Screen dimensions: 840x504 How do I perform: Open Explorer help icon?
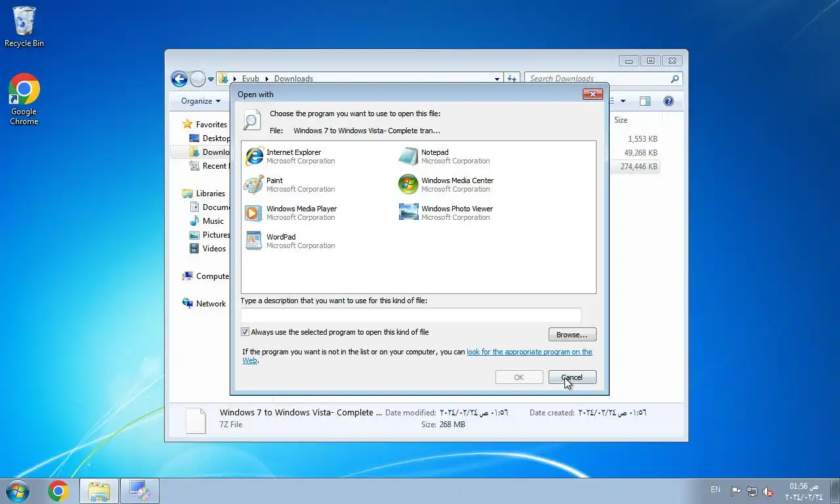click(x=669, y=101)
